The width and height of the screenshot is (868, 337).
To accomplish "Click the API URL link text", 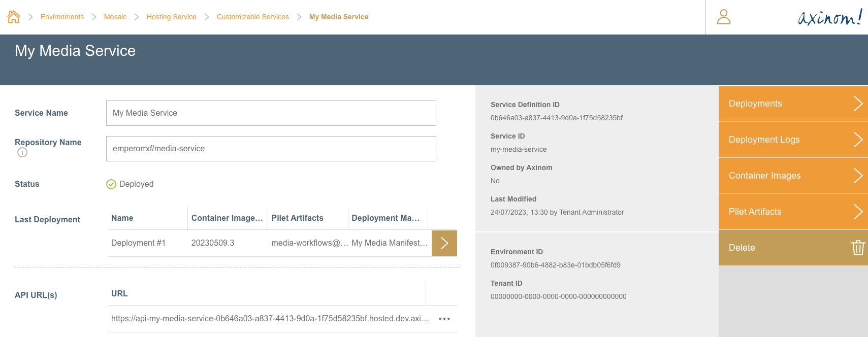I will click(x=270, y=319).
